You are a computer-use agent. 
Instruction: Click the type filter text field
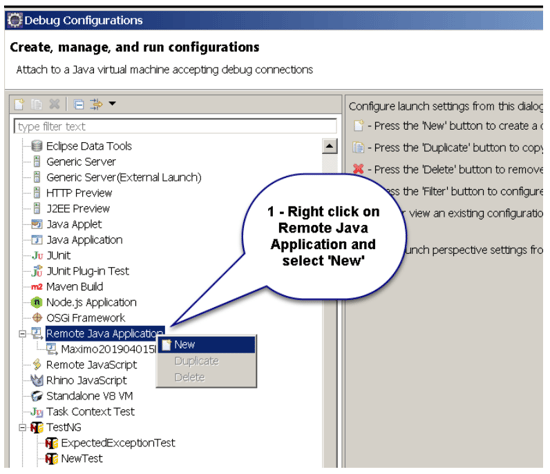(175, 126)
